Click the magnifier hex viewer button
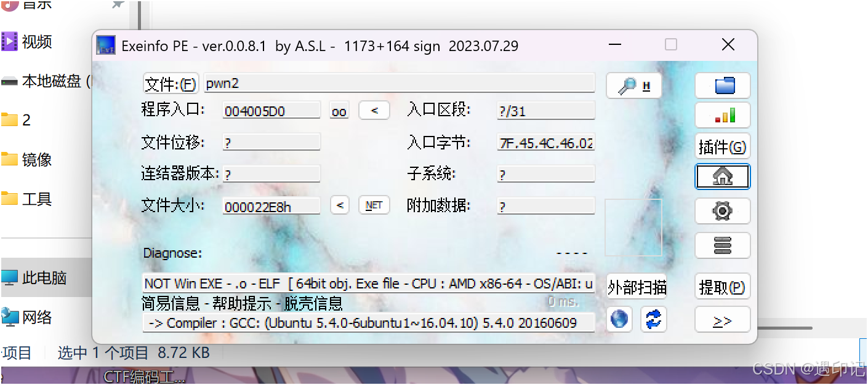Viewport: 868px width, 385px height. pos(634,86)
